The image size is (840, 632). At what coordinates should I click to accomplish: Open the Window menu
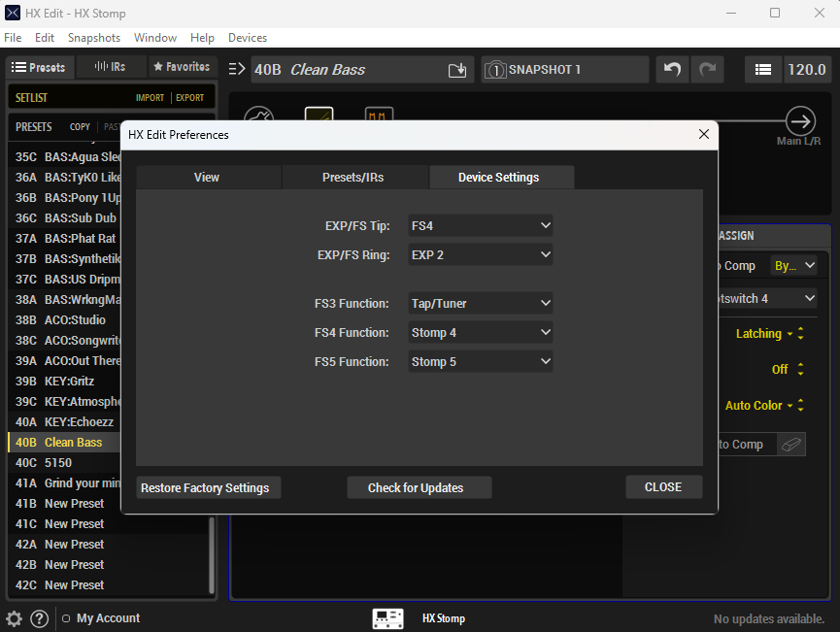tap(155, 38)
